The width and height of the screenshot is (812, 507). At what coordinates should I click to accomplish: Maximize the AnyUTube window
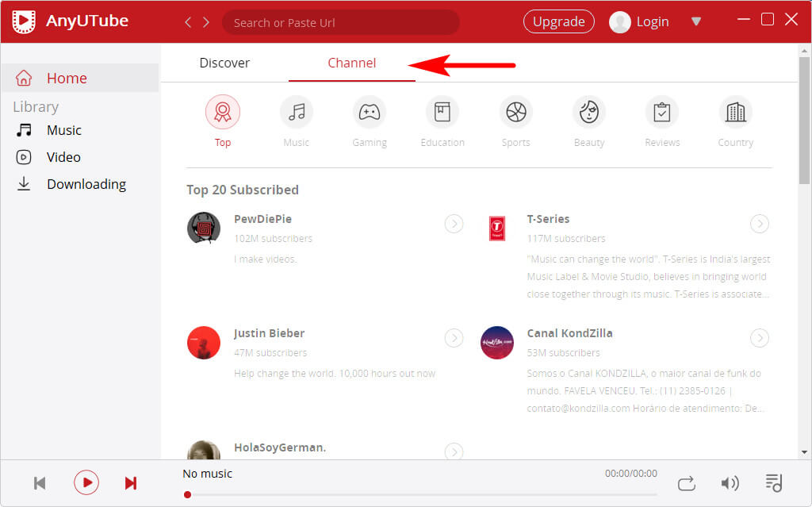coord(768,19)
